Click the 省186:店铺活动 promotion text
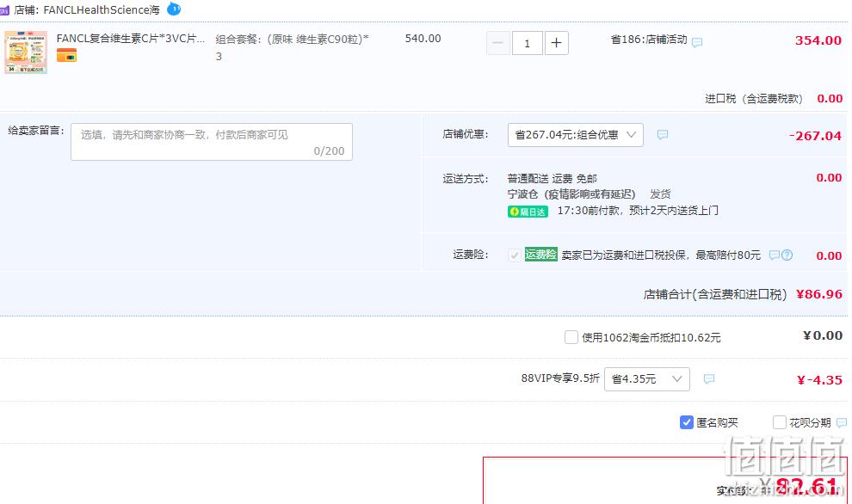The width and height of the screenshot is (852, 504). click(649, 39)
